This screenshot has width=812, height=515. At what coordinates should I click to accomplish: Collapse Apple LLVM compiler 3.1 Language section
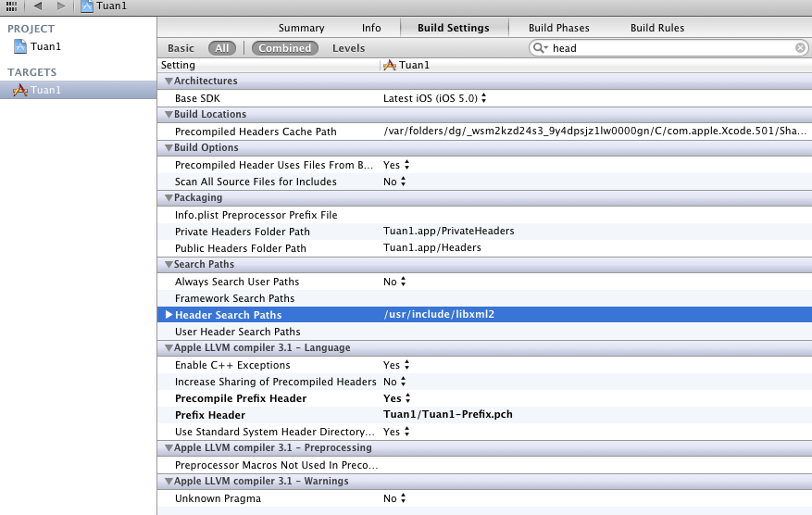click(169, 348)
